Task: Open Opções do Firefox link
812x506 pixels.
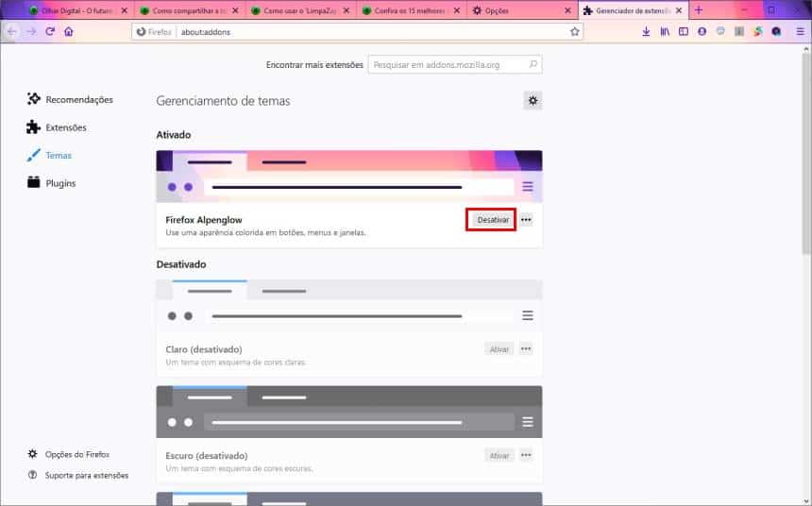Action: coord(68,454)
